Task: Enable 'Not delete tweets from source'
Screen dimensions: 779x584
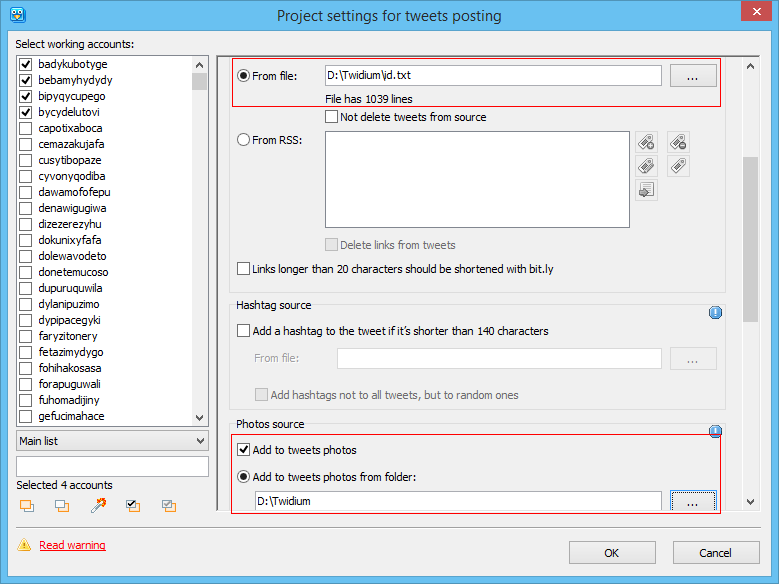Action: [x=331, y=117]
